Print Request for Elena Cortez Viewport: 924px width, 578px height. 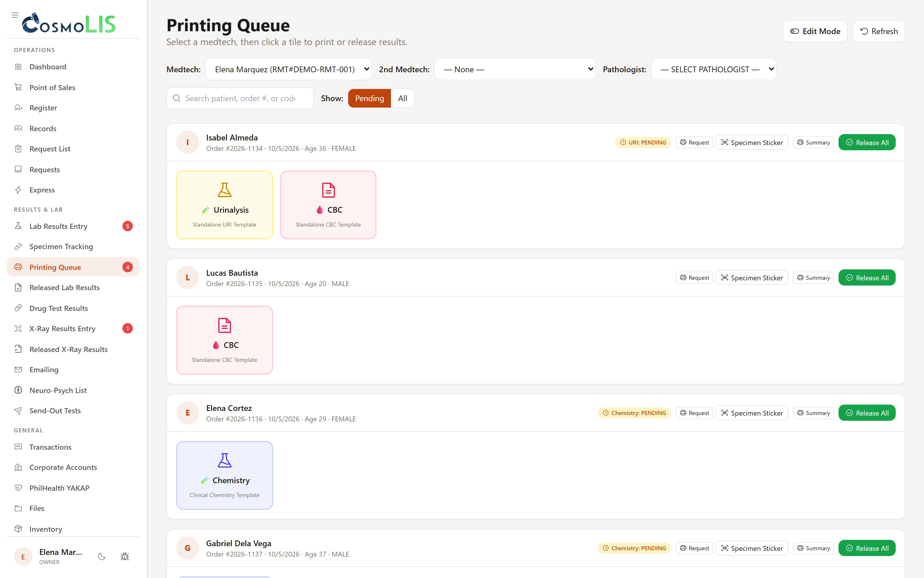point(694,413)
